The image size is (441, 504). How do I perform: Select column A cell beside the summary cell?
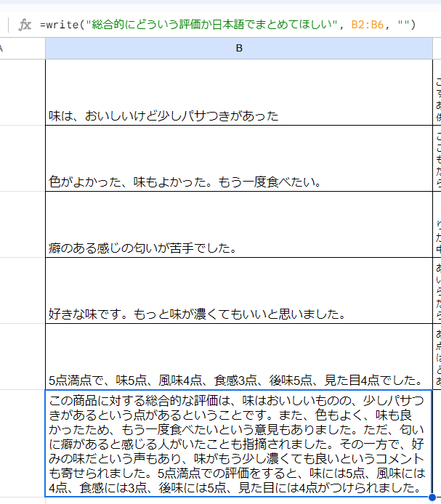click(22, 443)
